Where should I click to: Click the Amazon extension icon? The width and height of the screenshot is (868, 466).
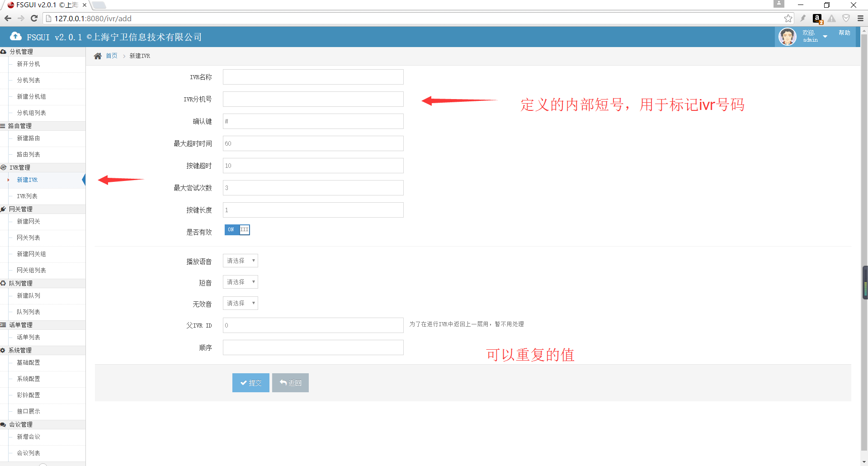click(817, 19)
